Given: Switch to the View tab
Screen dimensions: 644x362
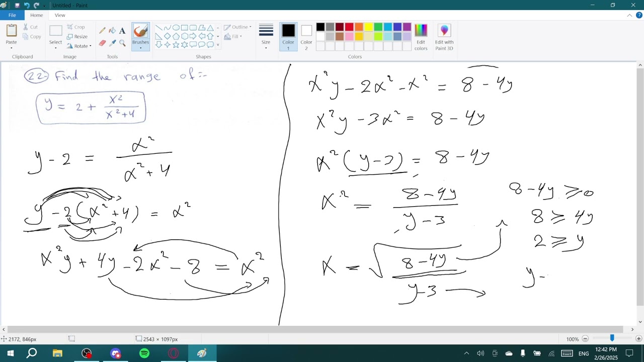Looking at the screenshot, I should pos(60,15).
